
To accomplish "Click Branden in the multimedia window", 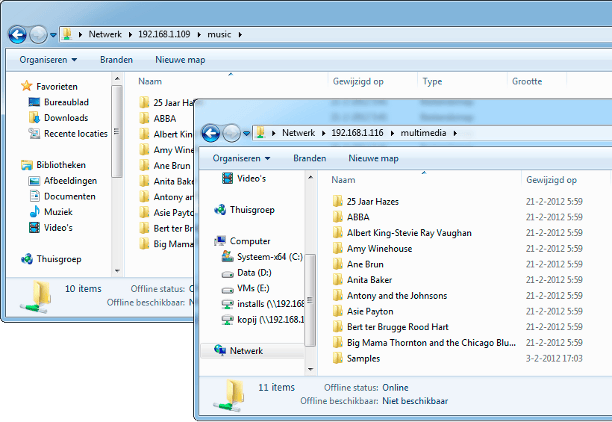I will coord(310,158).
